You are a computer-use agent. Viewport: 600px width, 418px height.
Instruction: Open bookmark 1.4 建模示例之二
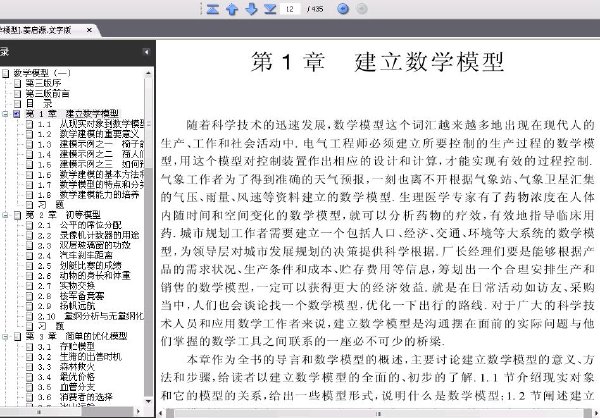coord(91,155)
